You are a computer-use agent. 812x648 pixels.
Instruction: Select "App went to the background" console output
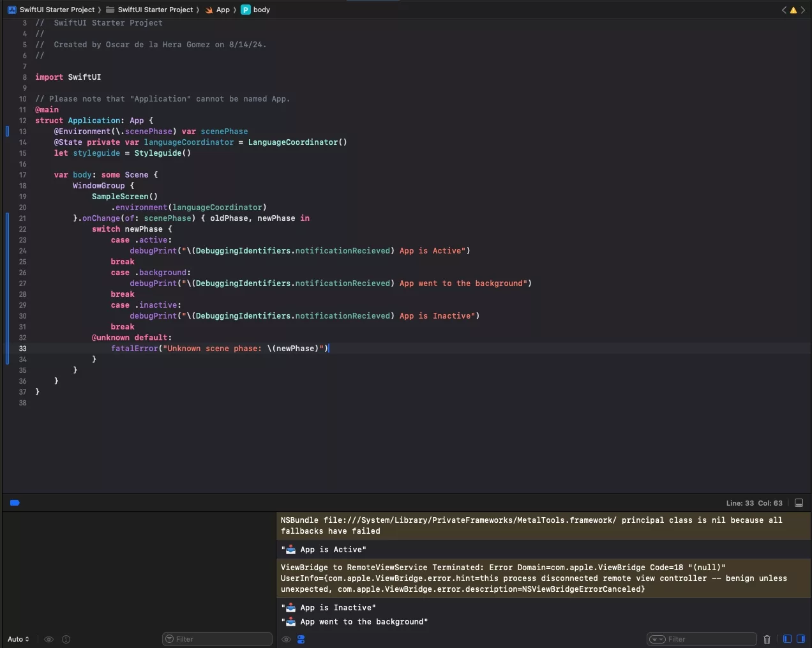[x=354, y=622]
